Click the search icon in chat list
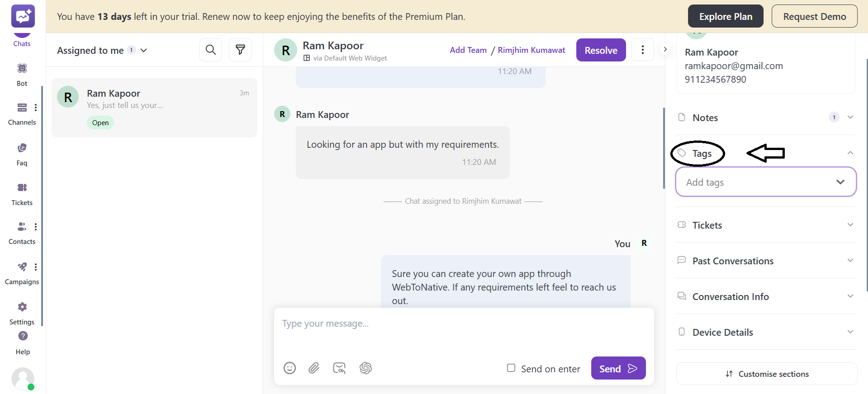 pos(210,50)
